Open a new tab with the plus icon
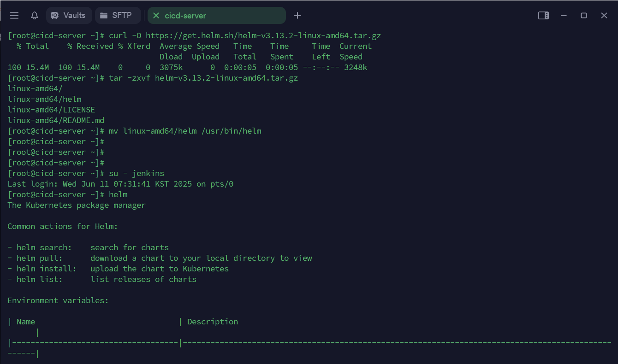Screen dimensions: 618x364 click(x=297, y=16)
